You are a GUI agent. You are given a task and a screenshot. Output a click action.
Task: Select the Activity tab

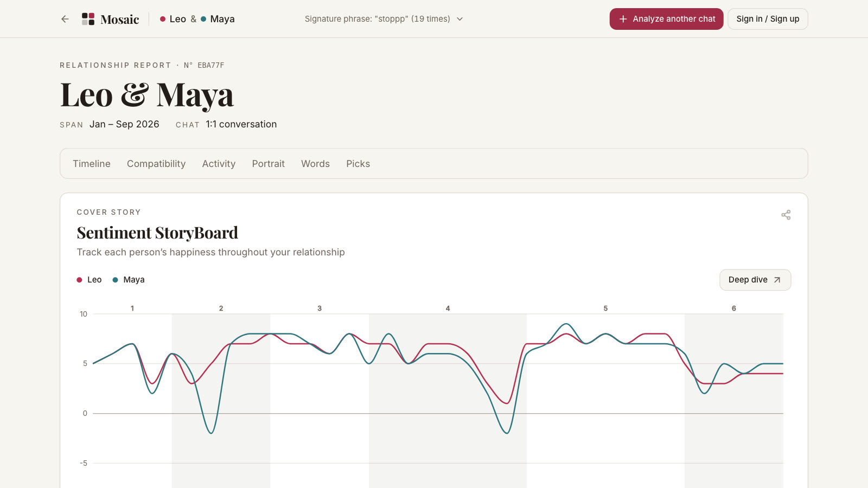[219, 164]
